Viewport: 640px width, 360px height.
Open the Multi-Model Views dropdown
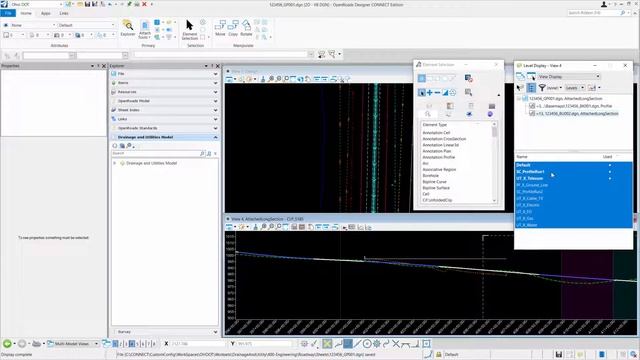(x=73, y=344)
